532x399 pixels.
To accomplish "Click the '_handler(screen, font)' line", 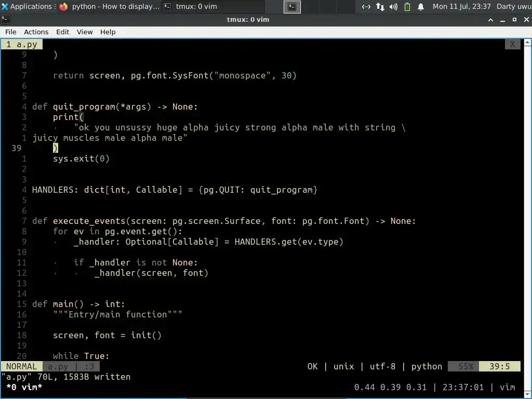I will (x=151, y=273).
